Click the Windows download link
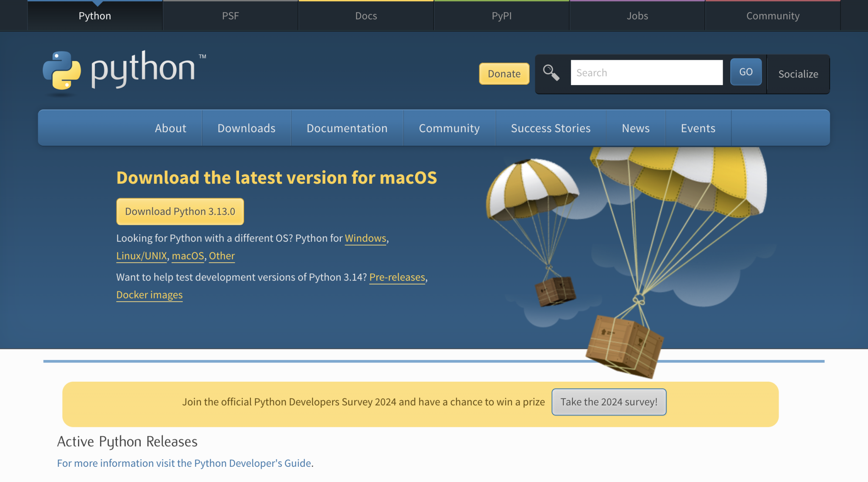This screenshot has height=482, width=868. click(x=365, y=238)
